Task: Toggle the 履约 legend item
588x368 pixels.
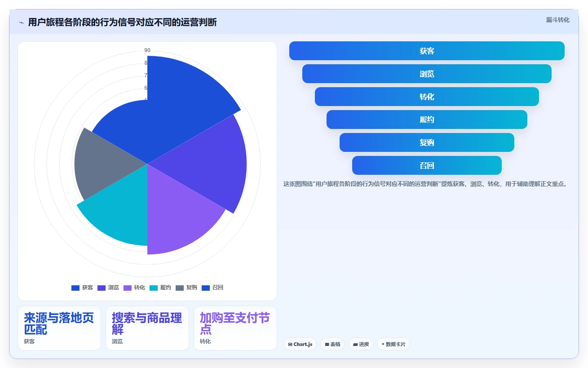Action: pos(160,288)
